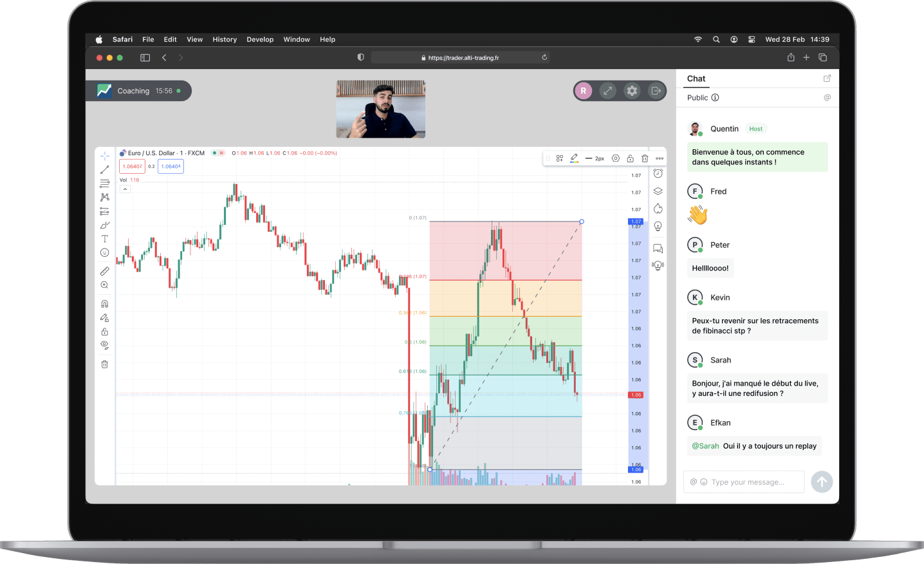Open the Safari menu
Viewport: 924px width, 564px height.
122,39
